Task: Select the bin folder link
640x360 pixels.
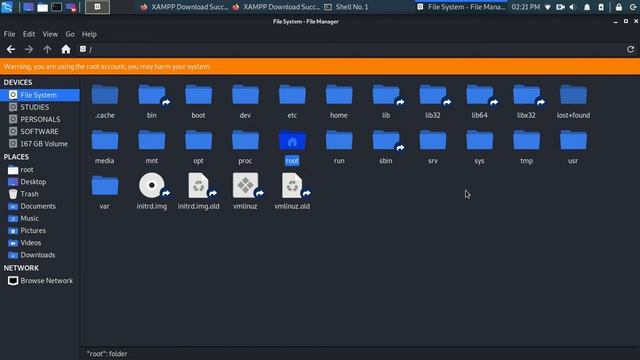Action: pyautogui.click(x=152, y=95)
